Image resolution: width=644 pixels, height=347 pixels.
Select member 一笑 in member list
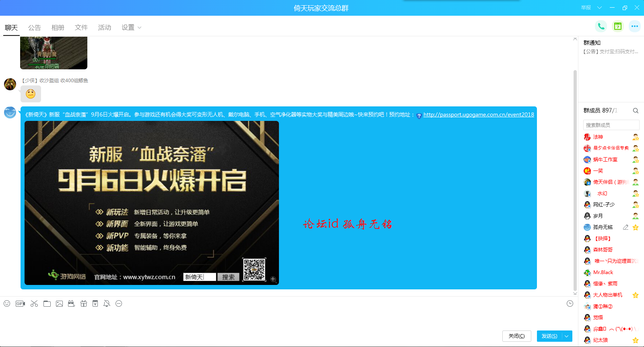tap(598, 171)
